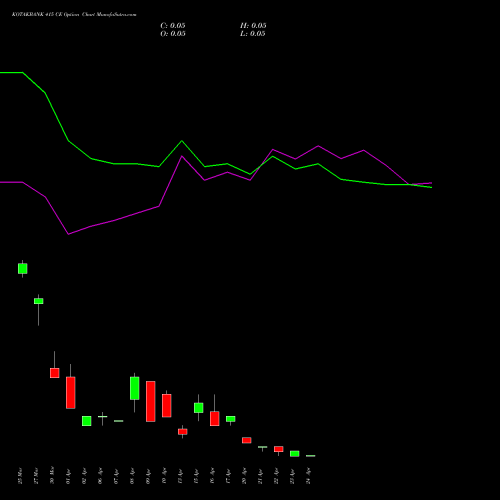Click the flat candle above 24 Apr

(311, 456)
